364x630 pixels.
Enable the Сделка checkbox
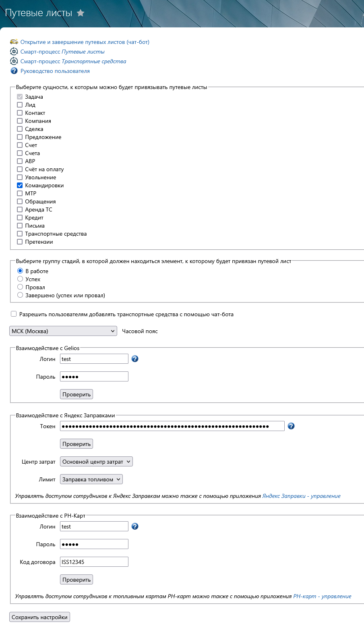(20, 129)
